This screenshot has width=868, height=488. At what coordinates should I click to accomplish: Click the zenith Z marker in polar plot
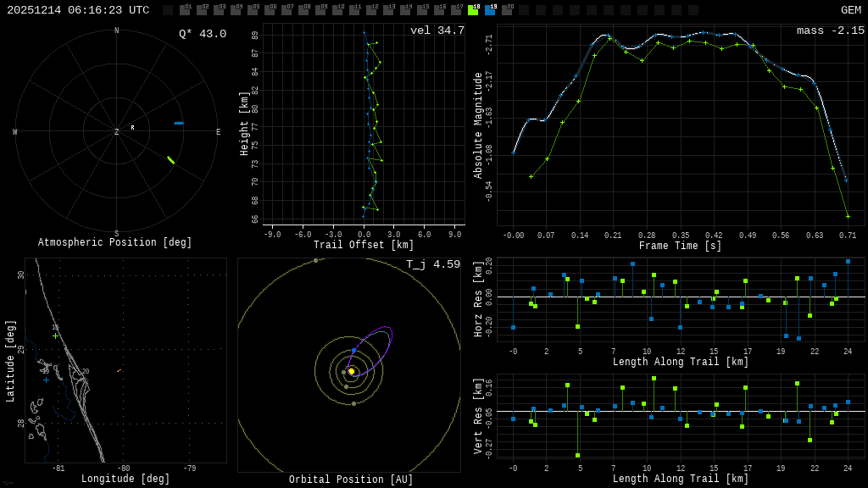117,132
